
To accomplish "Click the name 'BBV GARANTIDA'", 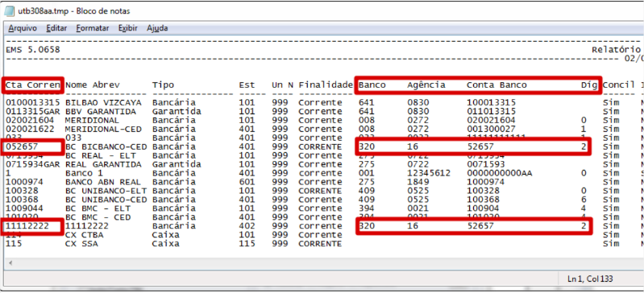I will [101, 111].
